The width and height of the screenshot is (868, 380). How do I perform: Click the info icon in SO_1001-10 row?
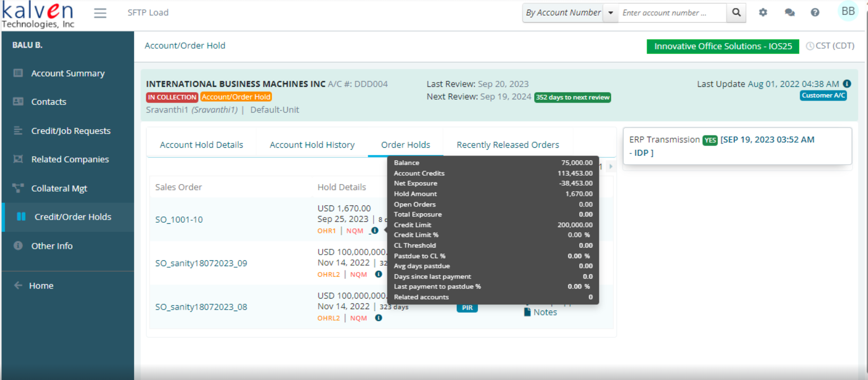375,231
